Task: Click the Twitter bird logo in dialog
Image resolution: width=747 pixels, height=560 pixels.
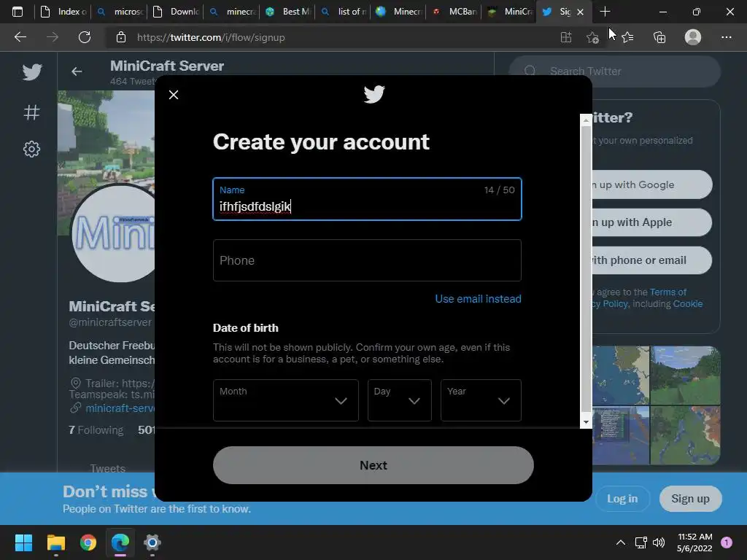Action: [374, 94]
